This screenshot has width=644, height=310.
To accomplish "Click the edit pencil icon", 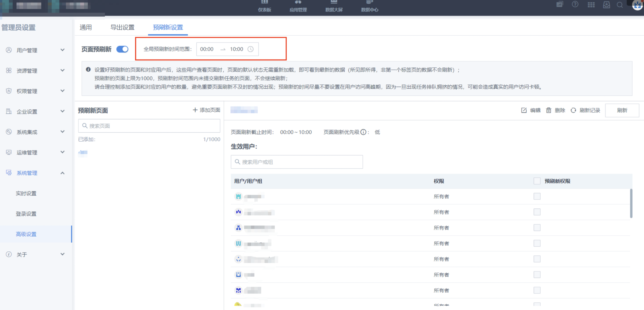I will coord(524,110).
